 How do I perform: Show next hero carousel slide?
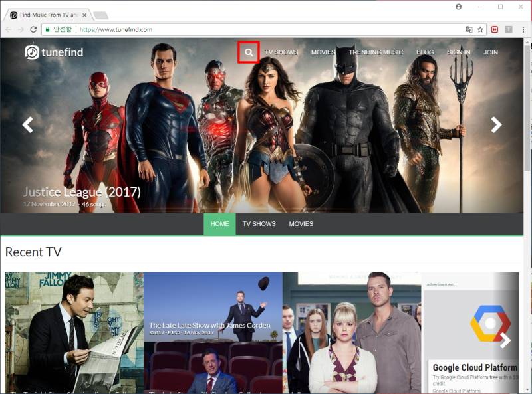(496, 125)
